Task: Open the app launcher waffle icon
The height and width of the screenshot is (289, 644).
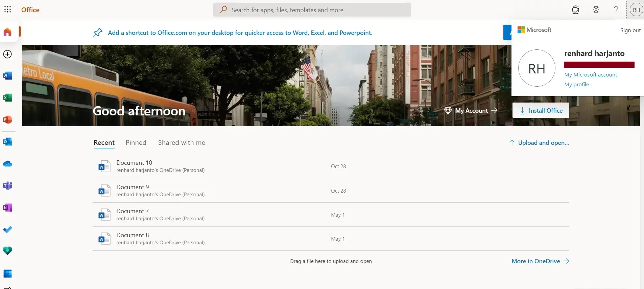Action: coord(7,9)
